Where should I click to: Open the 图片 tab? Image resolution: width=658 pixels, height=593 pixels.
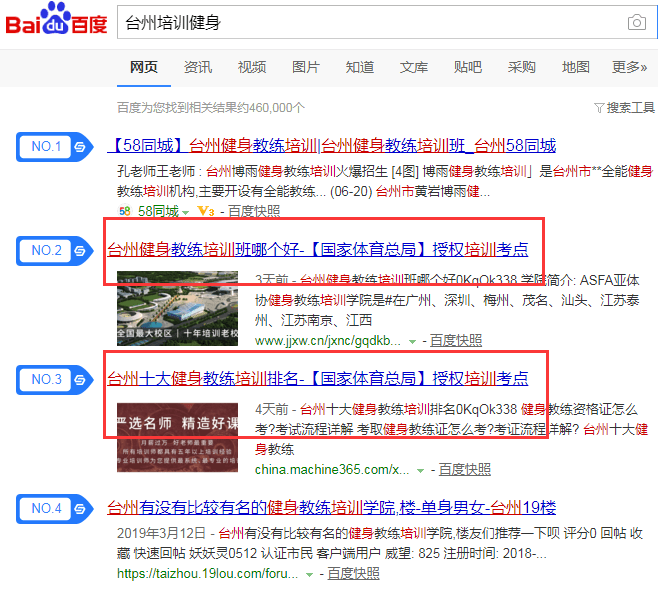306,67
